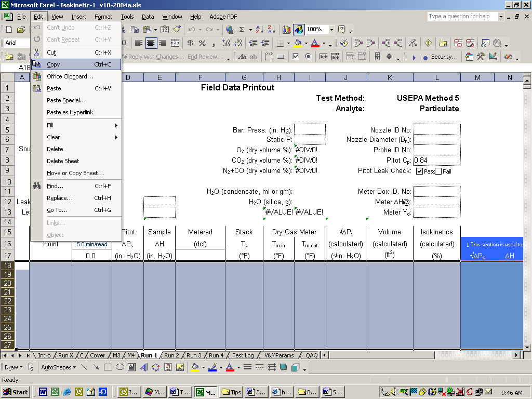Click the Merge and Center icon

click(175, 43)
